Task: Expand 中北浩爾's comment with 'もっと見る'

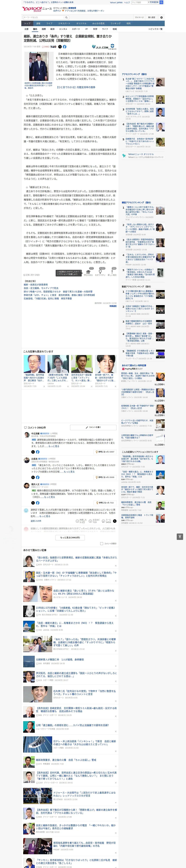Action: 54,446
